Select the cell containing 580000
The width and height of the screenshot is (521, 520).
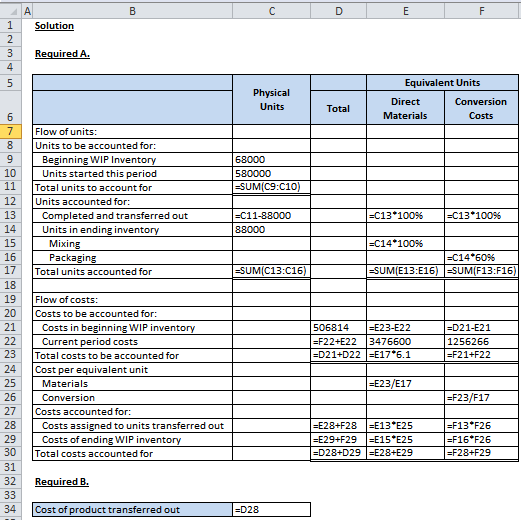click(271, 174)
